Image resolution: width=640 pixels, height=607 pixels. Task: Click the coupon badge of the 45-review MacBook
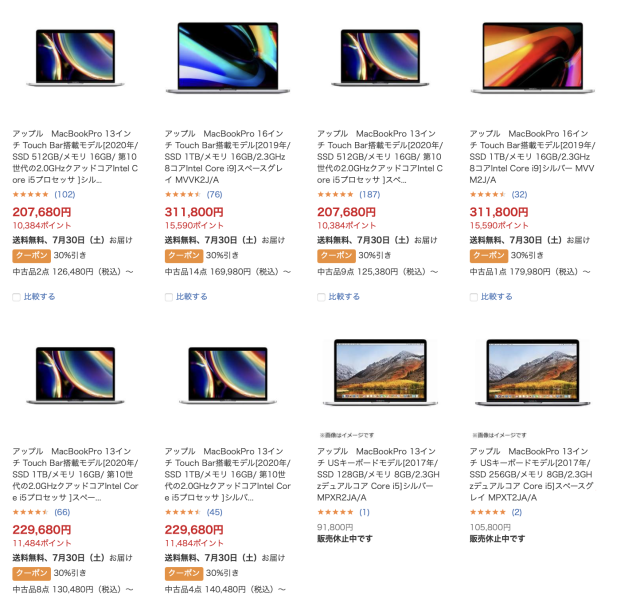(182, 573)
